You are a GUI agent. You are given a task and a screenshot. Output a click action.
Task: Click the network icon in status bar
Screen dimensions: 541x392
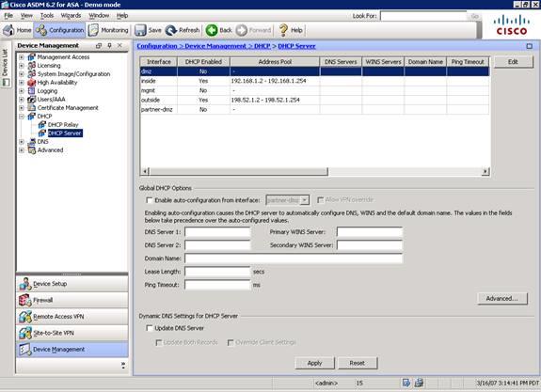point(419,383)
